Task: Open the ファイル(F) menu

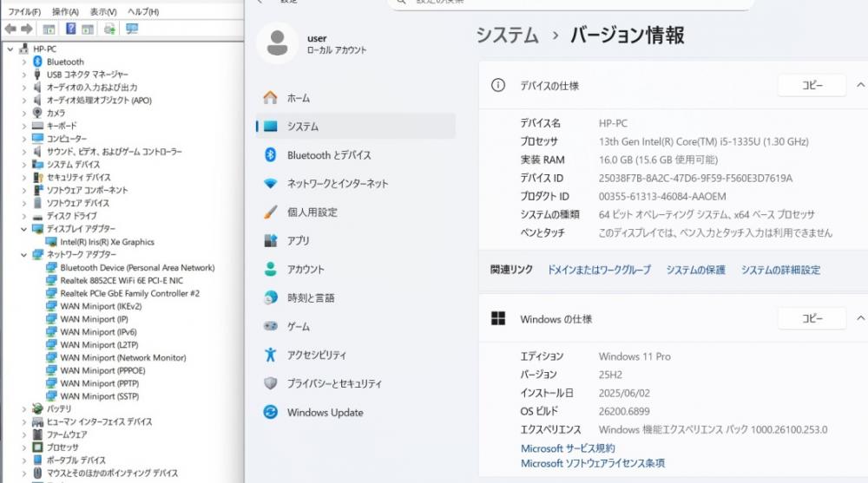Action: click(x=24, y=11)
